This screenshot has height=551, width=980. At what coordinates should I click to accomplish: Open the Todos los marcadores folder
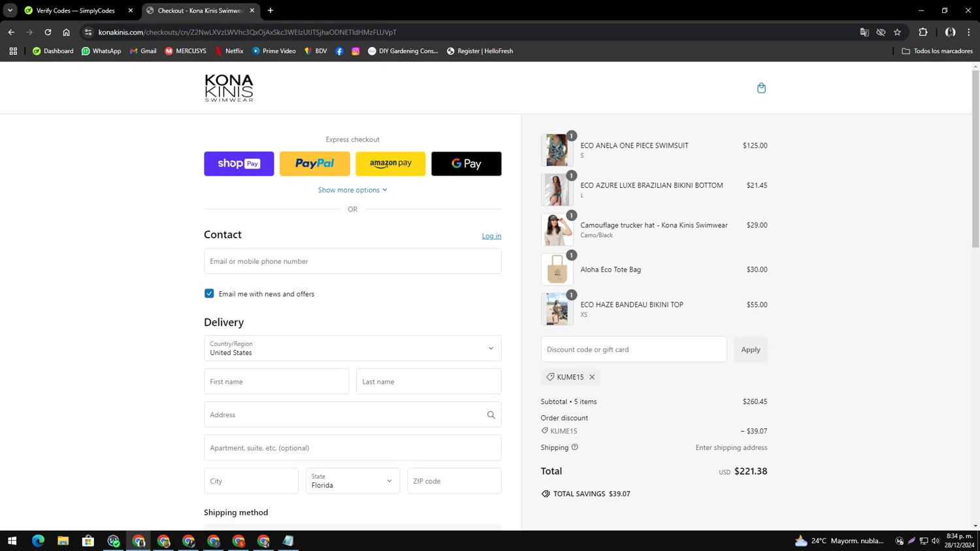(937, 51)
